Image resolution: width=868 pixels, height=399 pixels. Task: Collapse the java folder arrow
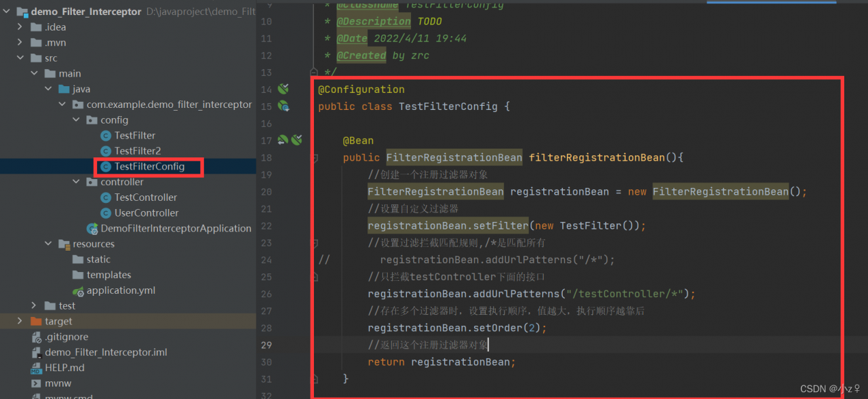[x=48, y=89]
